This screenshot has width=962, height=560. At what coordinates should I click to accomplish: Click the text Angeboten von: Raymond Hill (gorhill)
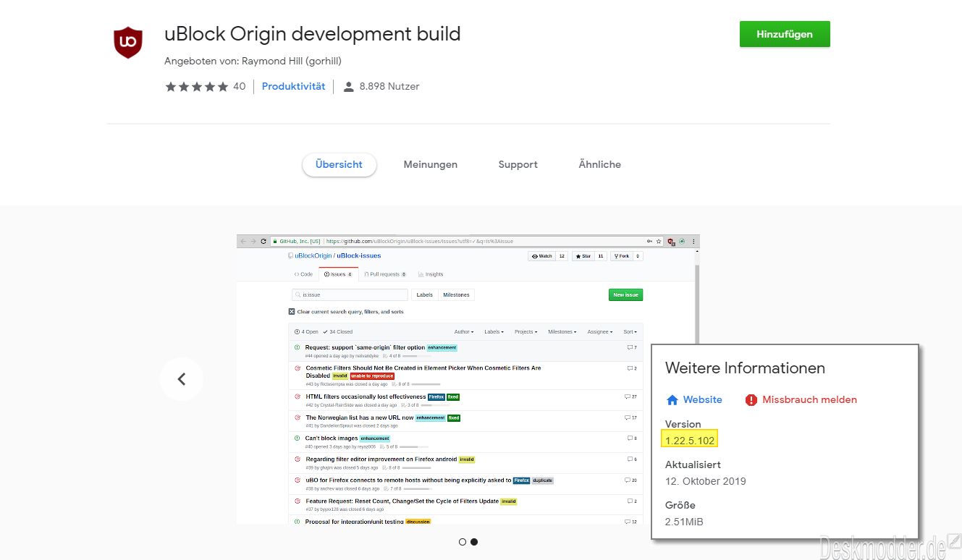pos(253,61)
